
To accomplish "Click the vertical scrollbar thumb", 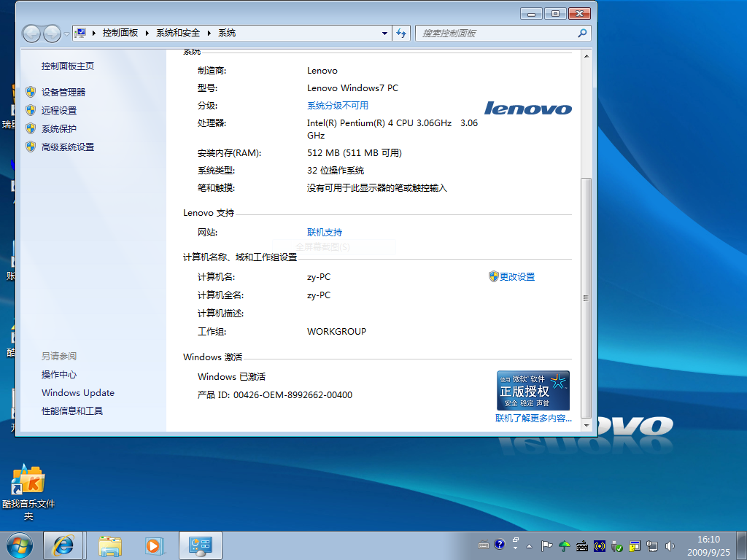I will pyautogui.click(x=587, y=298).
